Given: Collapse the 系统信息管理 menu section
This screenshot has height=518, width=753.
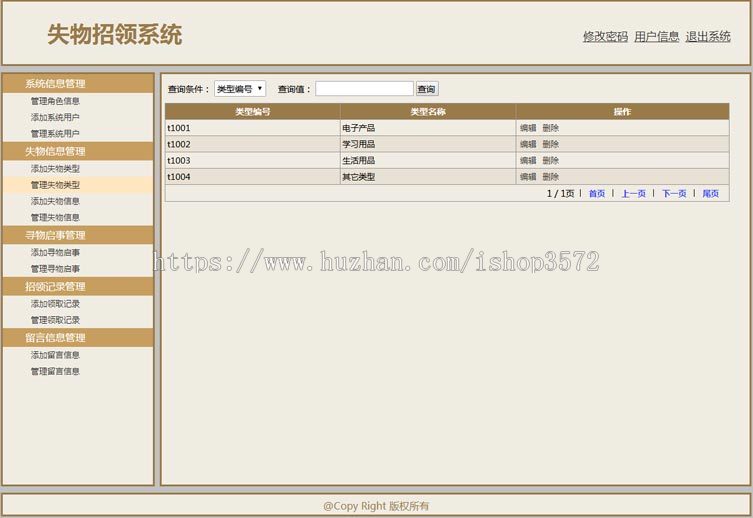Looking at the screenshot, I should (78, 84).
